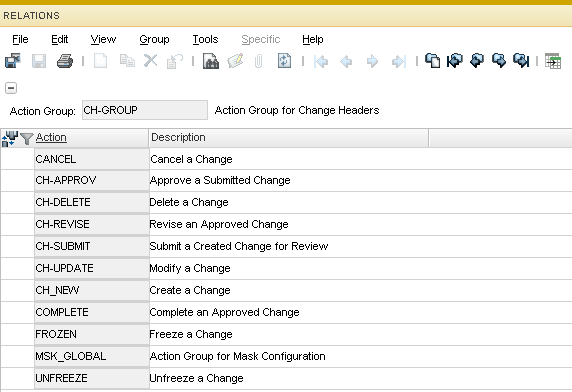Select the CH-UPDATE action cell
The width and height of the screenshot is (572, 392).
[x=92, y=268]
